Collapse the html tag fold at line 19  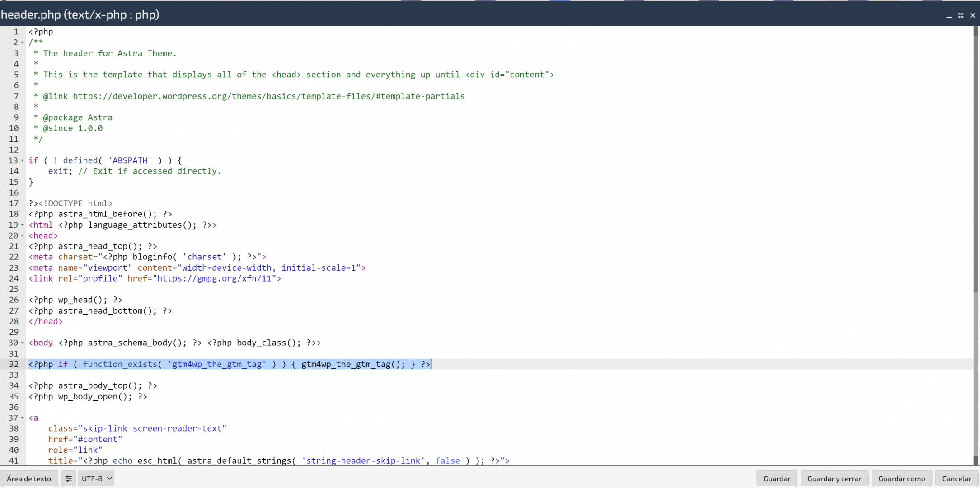(x=23, y=225)
